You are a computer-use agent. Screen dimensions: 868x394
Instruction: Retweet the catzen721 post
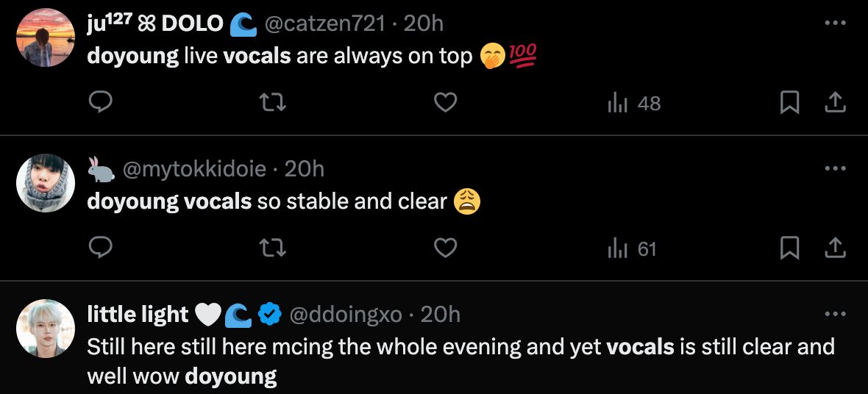273,103
